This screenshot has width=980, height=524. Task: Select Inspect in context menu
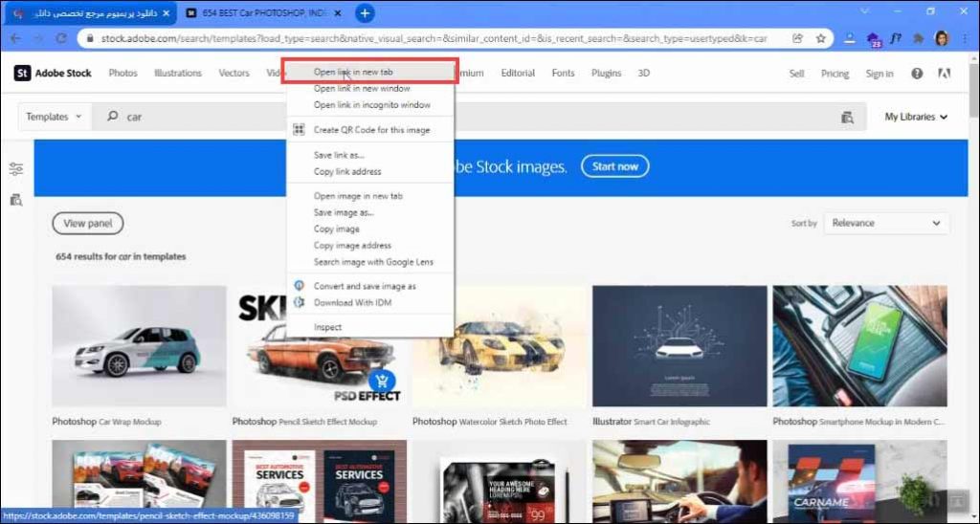370,327
